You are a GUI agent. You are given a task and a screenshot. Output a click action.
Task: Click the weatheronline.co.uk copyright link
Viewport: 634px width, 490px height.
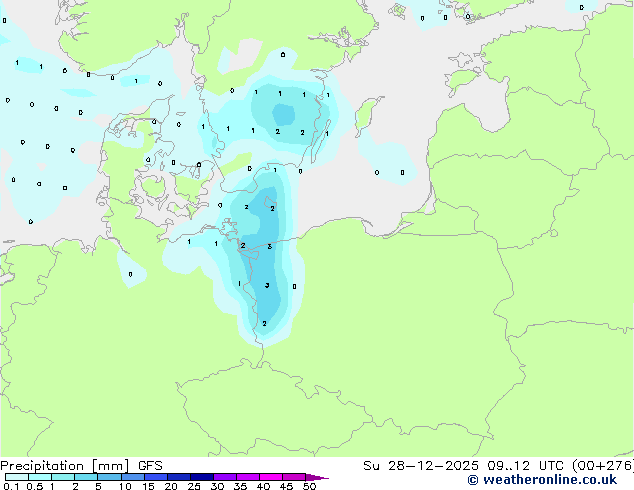click(x=542, y=480)
